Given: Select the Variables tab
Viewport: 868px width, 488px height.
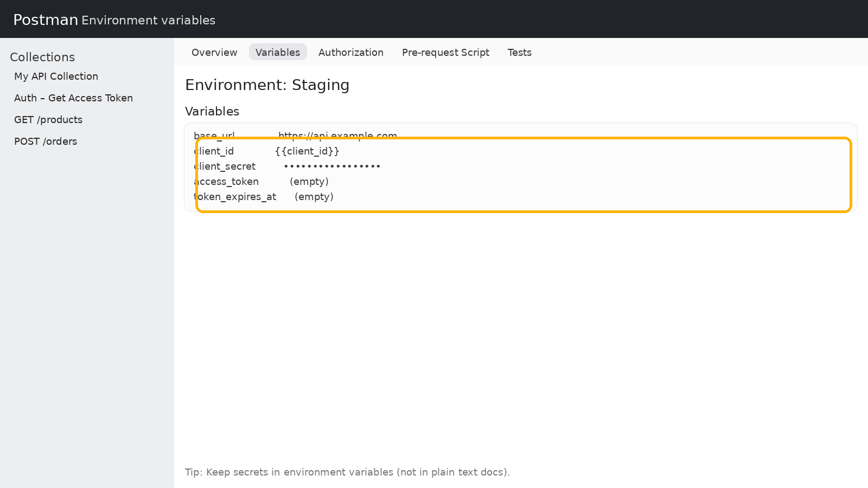Looking at the screenshot, I should coord(278,53).
